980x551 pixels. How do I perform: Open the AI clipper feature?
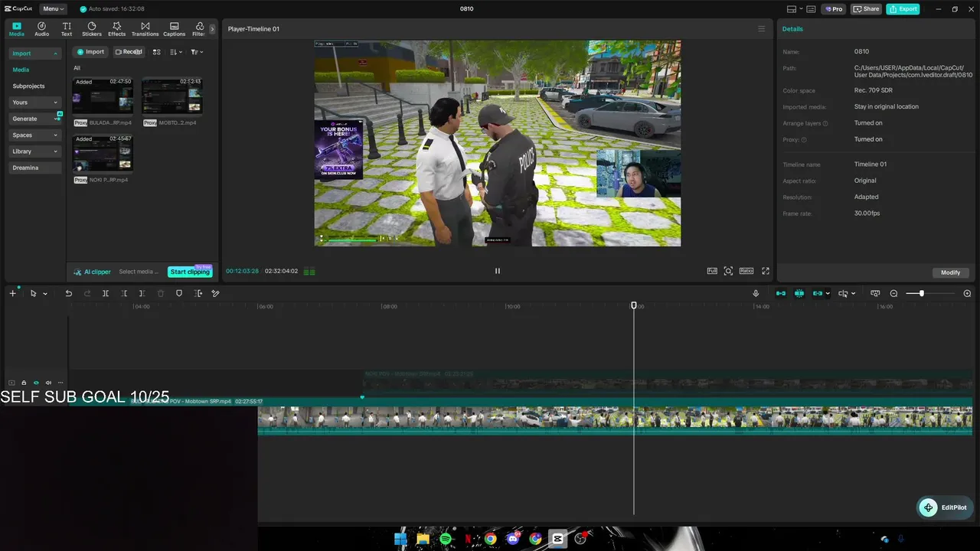pos(93,272)
